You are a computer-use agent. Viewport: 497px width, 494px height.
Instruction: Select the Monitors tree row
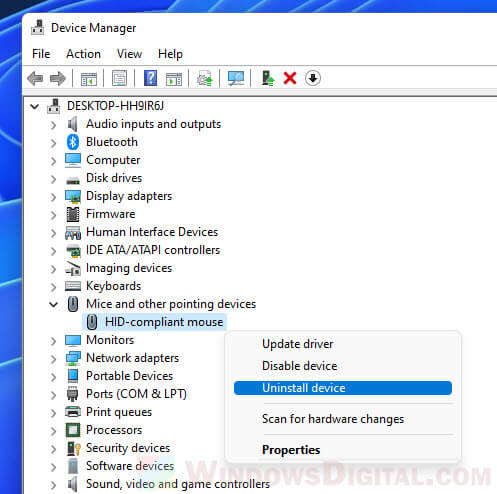point(110,340)
